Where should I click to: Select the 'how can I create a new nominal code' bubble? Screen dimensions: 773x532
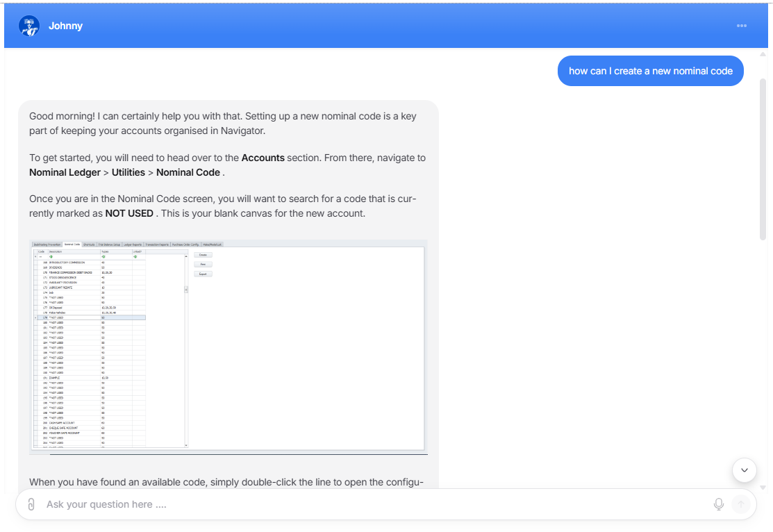[650, 71]
